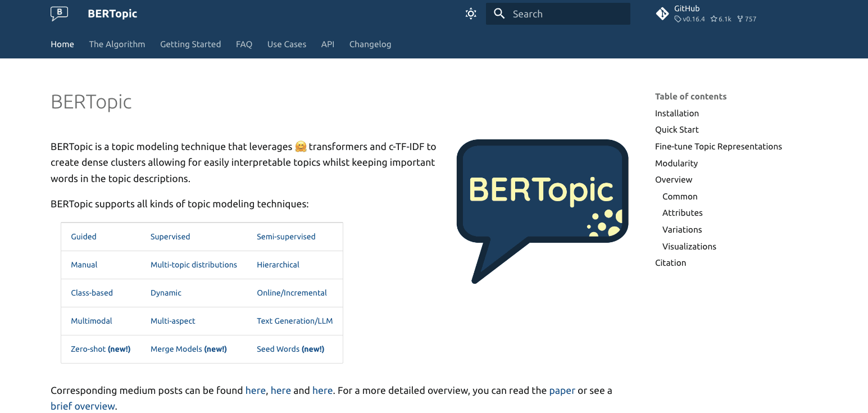Image resolution: width=868 pixels, height=413 pixels.
Task: Open the Use Cases section
Action: point(287,44)
